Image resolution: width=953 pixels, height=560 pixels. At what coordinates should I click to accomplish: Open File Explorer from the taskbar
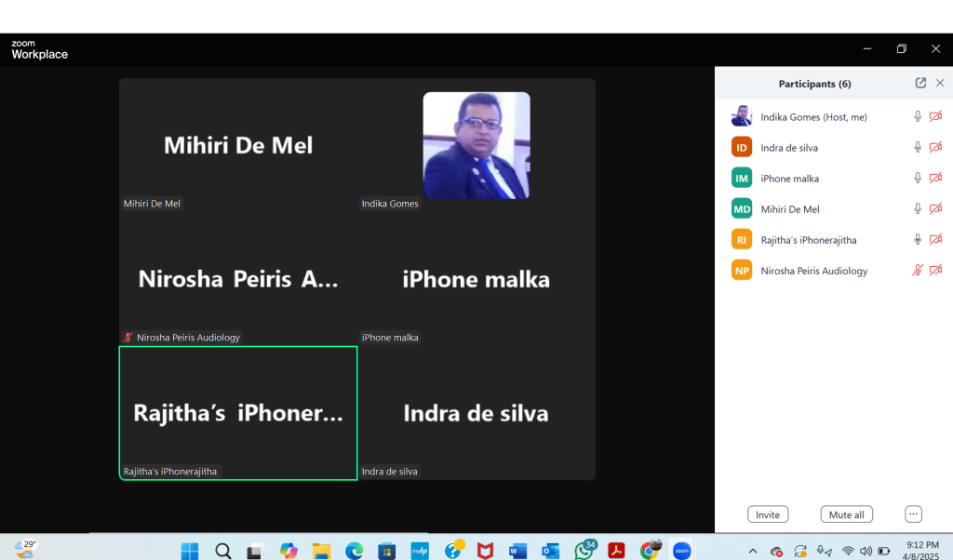321,551
